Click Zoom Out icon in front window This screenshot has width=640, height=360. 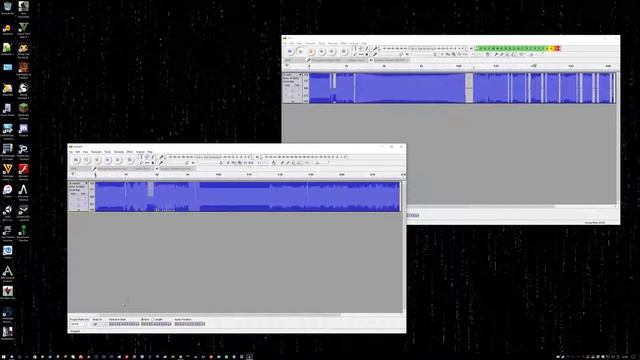287,163
